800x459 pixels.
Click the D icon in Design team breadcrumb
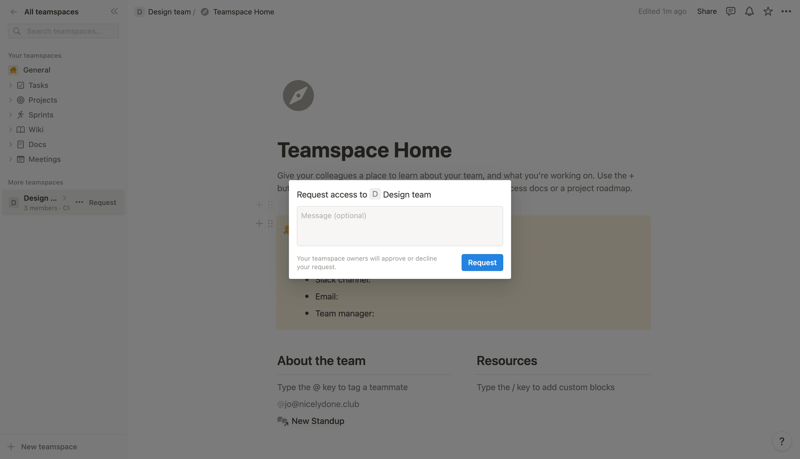[139, 12]
